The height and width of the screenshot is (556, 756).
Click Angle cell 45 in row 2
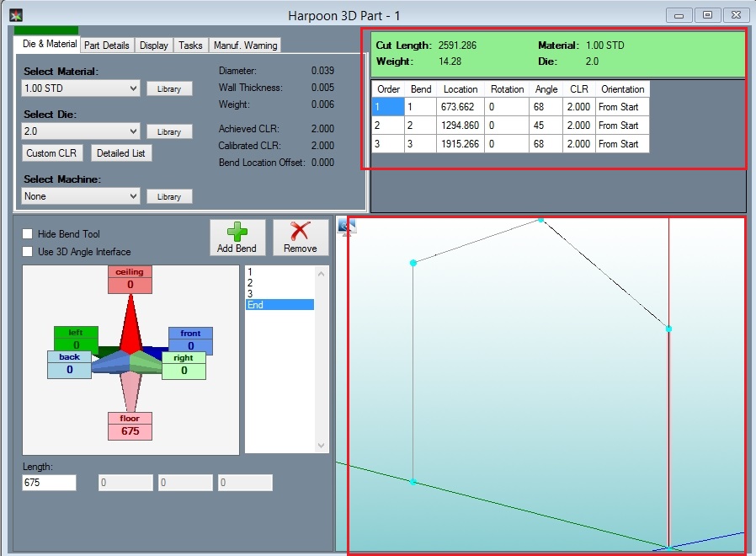click(x=546, y=126)
